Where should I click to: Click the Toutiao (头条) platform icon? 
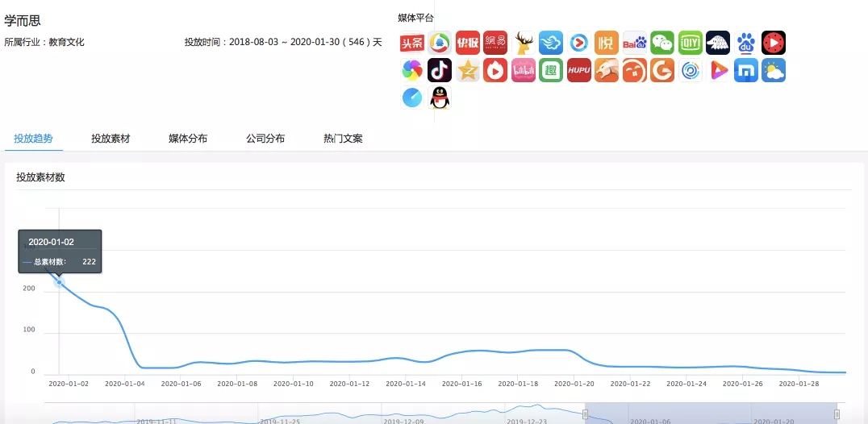tap(412, 43)
